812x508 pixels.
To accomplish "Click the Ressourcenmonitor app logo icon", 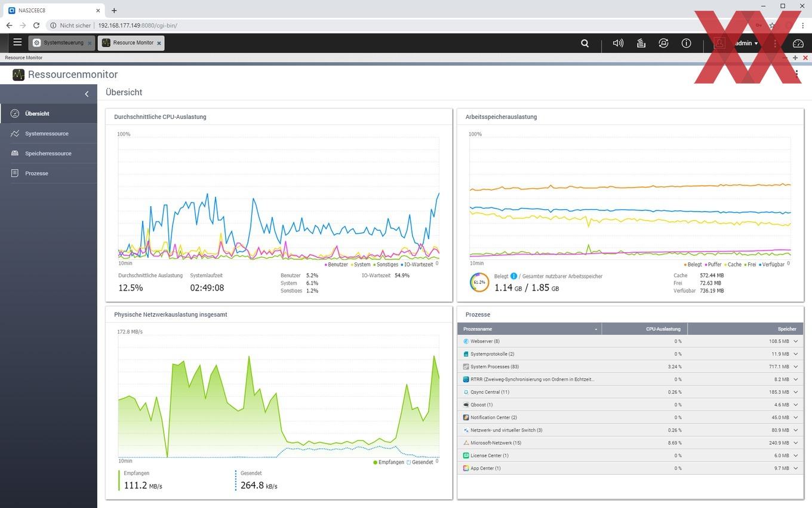I will (x=19, y=75).
